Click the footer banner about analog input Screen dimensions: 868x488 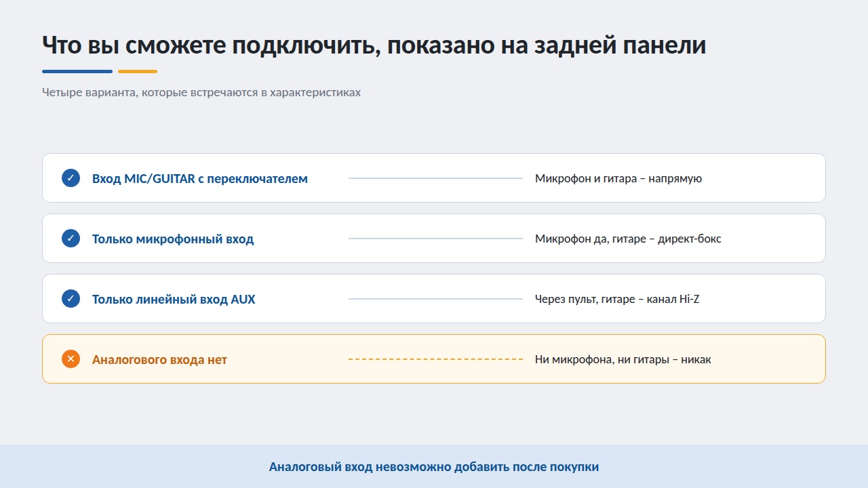click(434, 466)
